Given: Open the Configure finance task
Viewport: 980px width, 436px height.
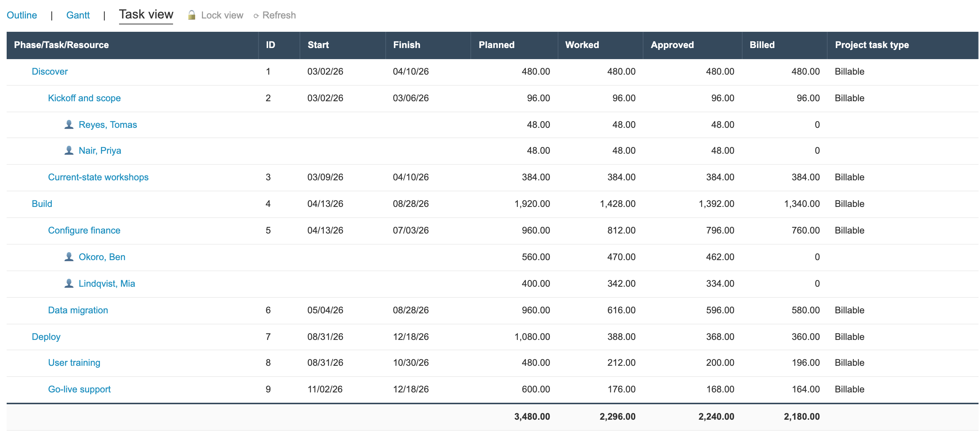Looking at the screenshot, I should tap(84, 230).
